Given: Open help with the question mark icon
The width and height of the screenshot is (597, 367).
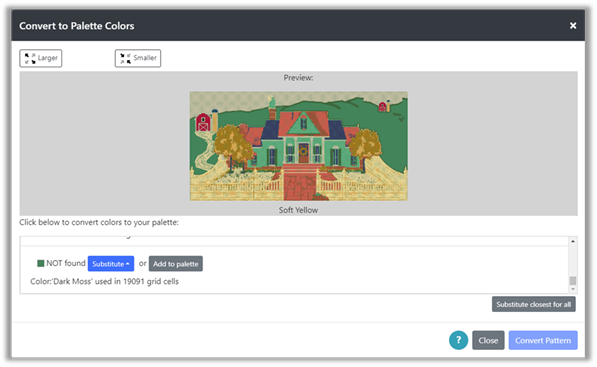Looking at the screenshot, I should (458, 340).
